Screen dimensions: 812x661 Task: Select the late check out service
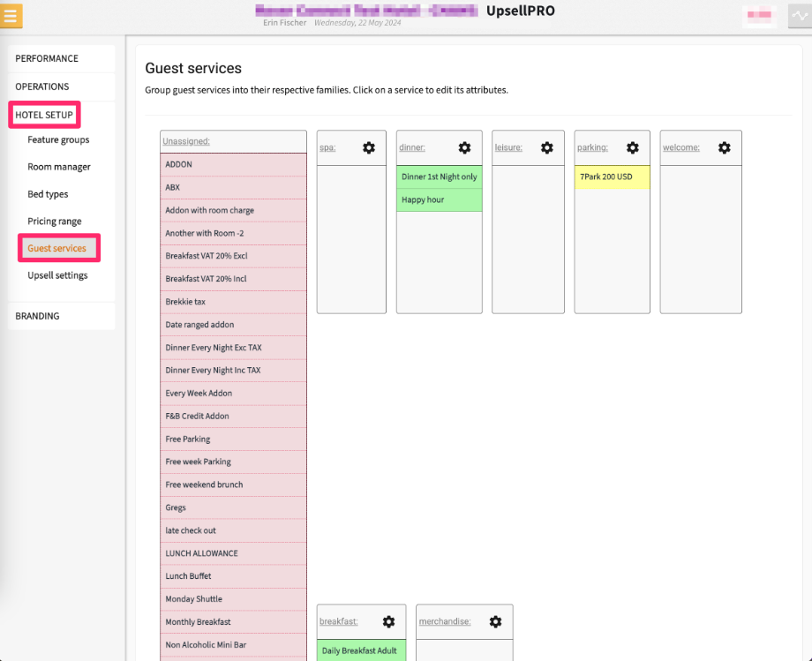click(234, 530)
